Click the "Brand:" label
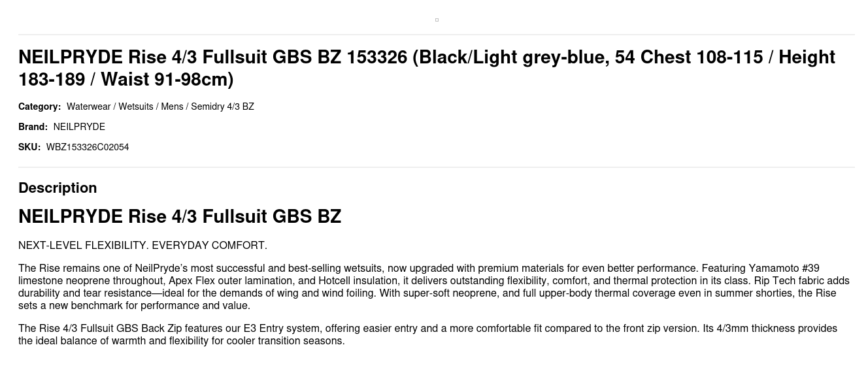868x377 pixels. point(33,127)
